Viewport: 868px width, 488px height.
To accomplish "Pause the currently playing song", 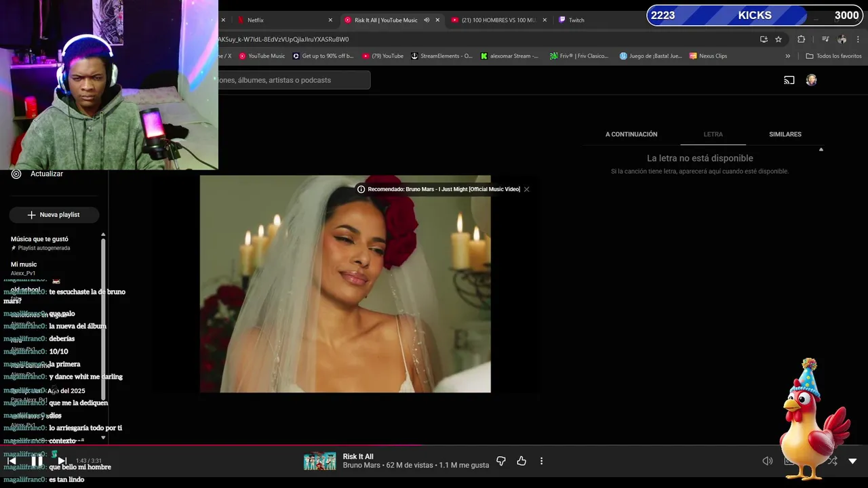I will point(37,461).
